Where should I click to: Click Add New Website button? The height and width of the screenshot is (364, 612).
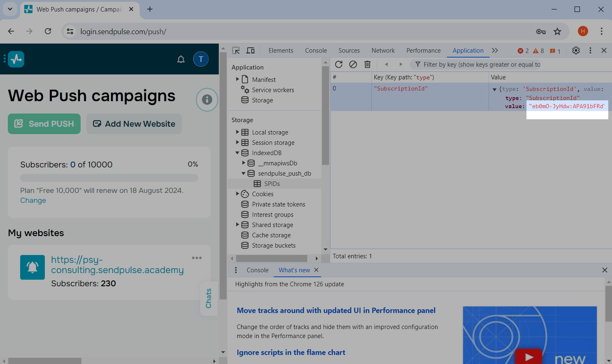click(134, 124)
